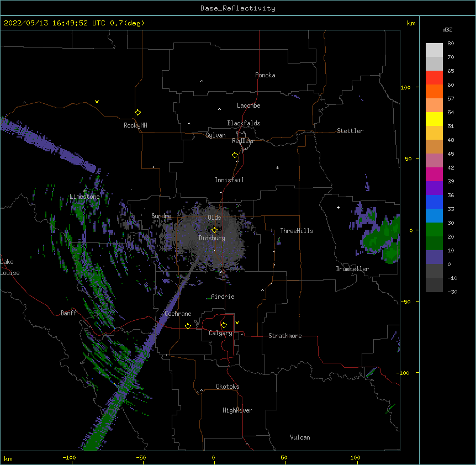Select the Blackfalds city label
Viewport: 476px width, 465px height.
point(244,123)
